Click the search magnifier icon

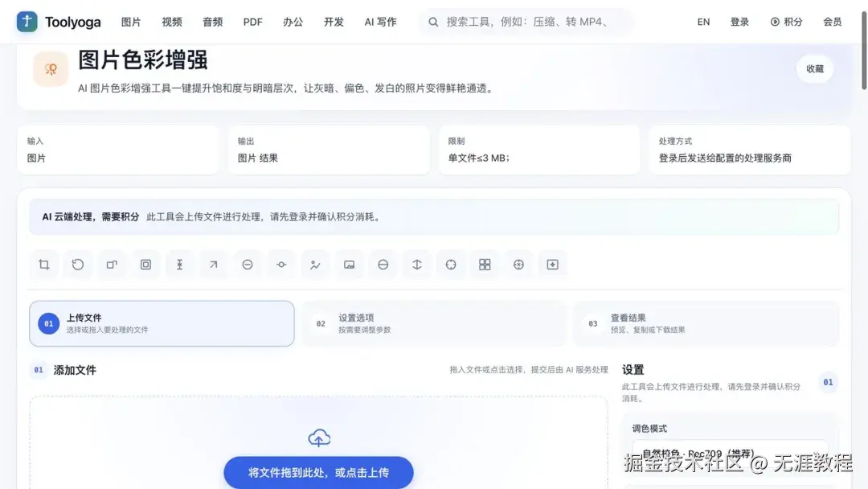pyautogui.click(x=433, y=23)
